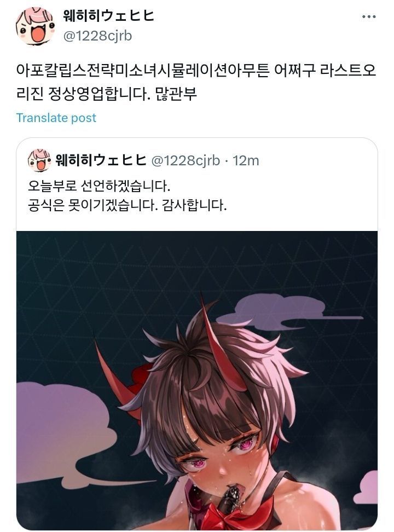Open the three-dot more options menu
Image resolution: width=394 pixels, height=532 pixels.
[x=368, y=16]
